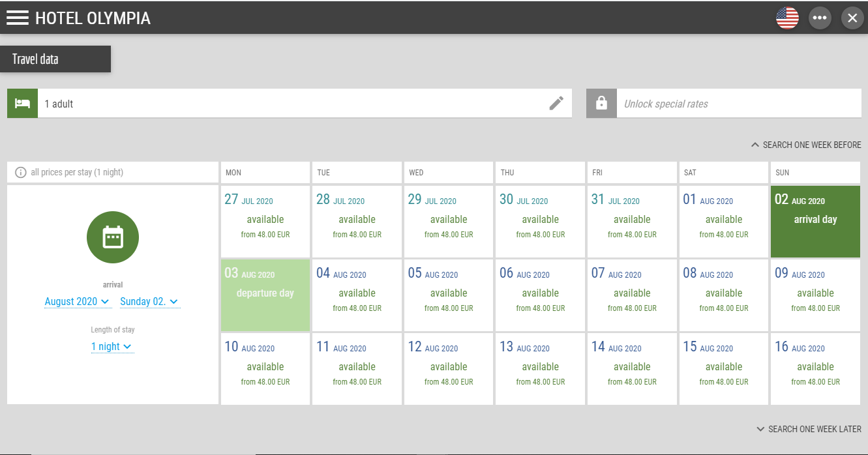The width and height of the screenshot is (868, 455).
Task: Expand the 1 night length dropdown
Action: 112,346
